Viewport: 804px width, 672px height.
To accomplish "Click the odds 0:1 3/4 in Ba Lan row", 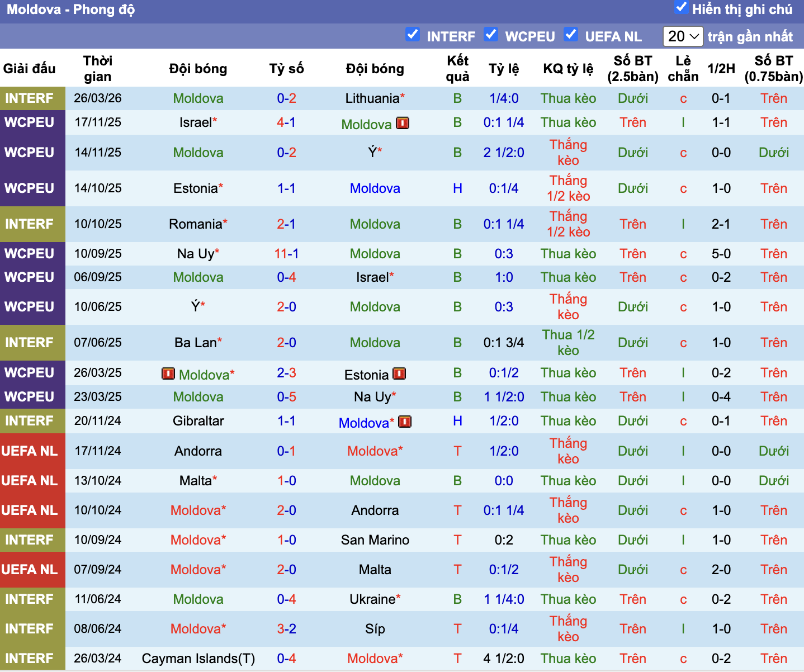I will [x=504, y=343].
